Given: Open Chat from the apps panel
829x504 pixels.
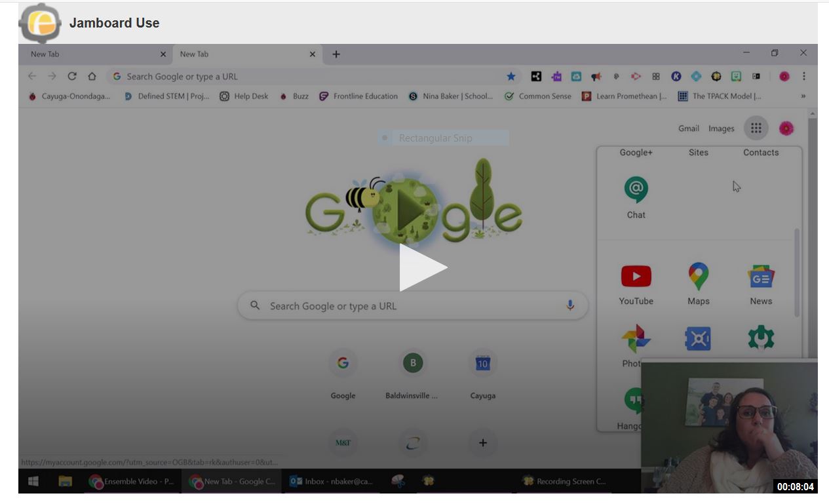Looking at the screenshot, I should click(636, 197).
